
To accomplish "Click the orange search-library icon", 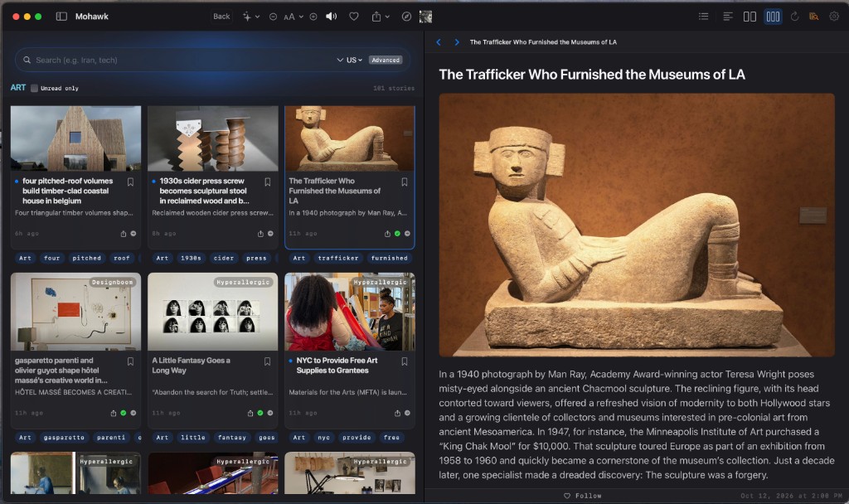I will pos(813,17).
